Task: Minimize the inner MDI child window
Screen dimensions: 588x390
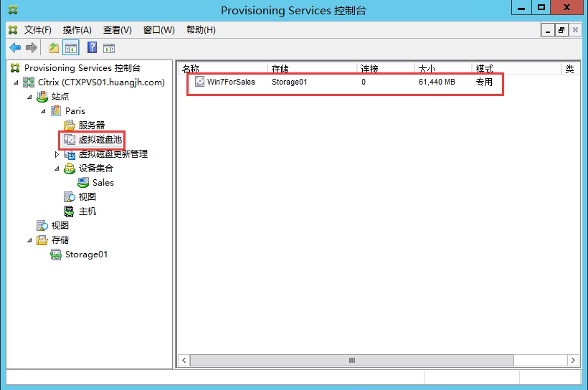Action: (548, 30)
